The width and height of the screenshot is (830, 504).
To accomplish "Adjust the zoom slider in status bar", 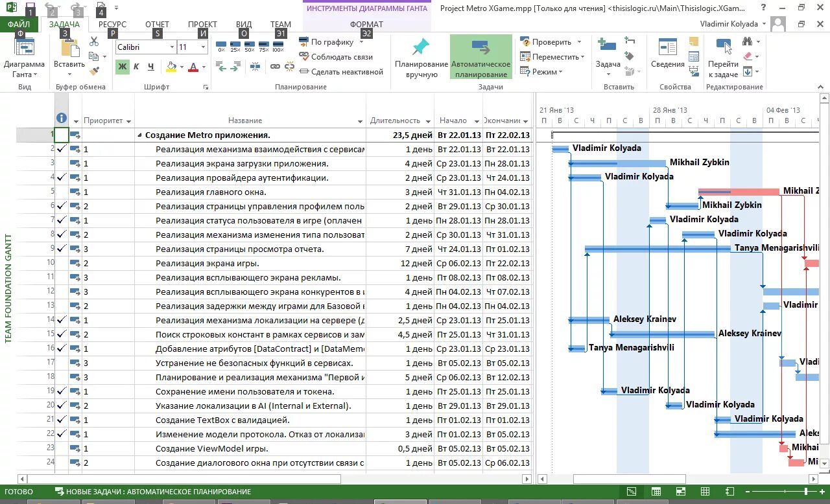I will 807,492.
